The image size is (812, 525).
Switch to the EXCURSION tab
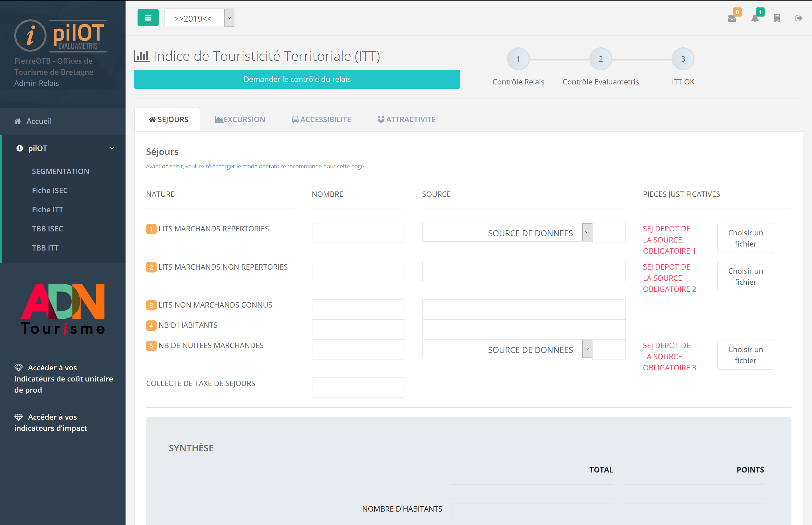click(240, 120)
